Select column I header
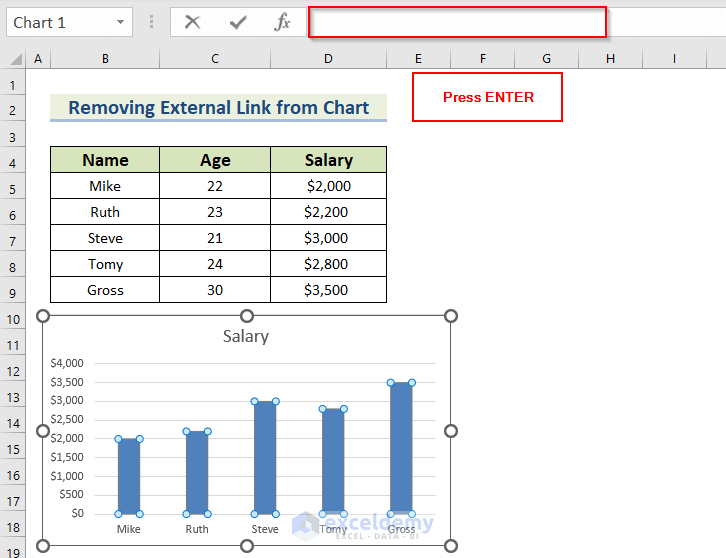The width and height of the screenshot is (726, 558). pos(674,59)
